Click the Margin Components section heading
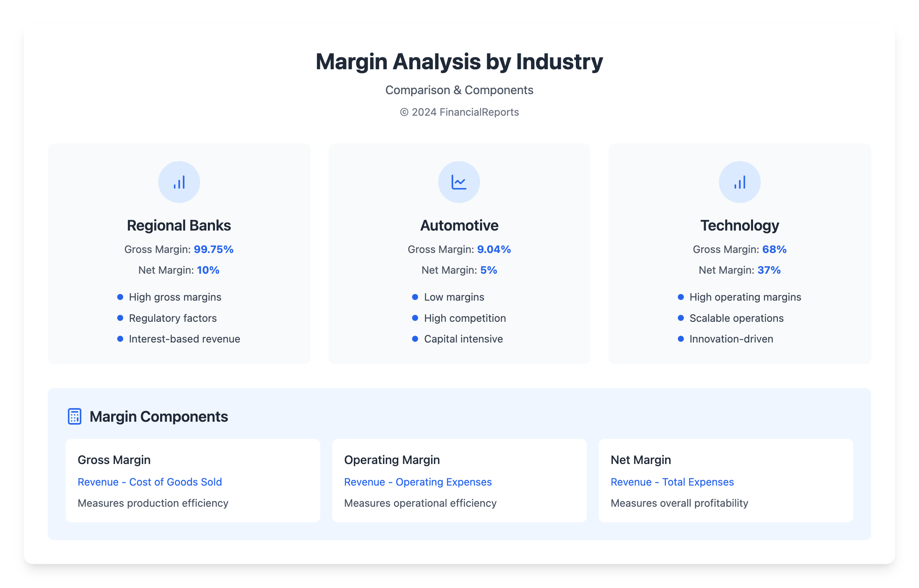Viewport: 919px width, 588px height. [x=158, y=416]
